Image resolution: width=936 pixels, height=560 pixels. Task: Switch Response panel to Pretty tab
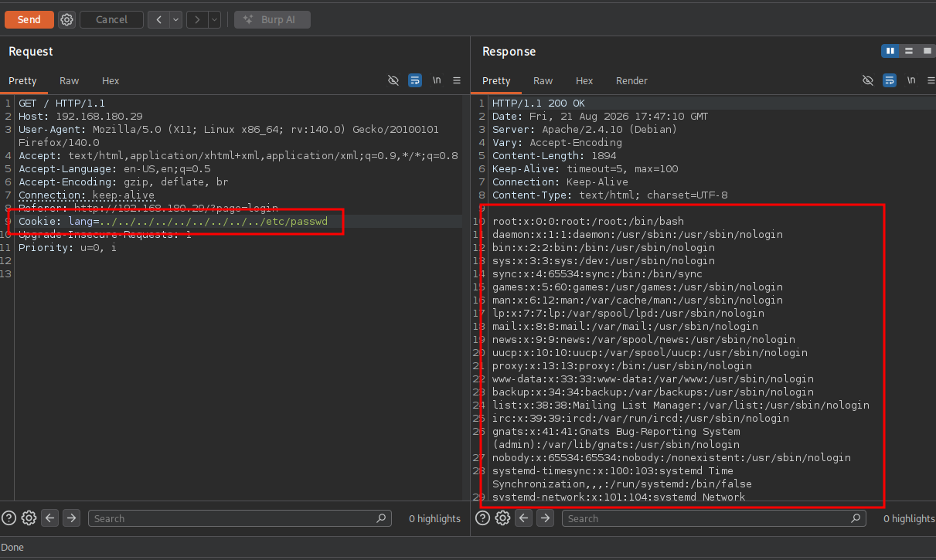(496, 80)
